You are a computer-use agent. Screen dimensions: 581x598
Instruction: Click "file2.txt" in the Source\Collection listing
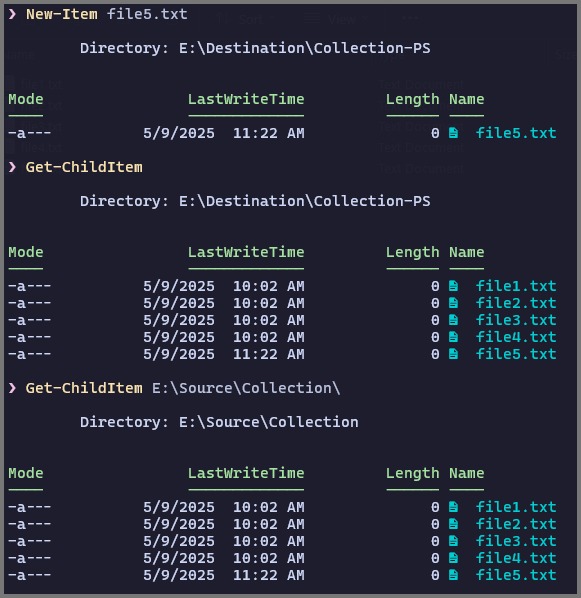516,524
